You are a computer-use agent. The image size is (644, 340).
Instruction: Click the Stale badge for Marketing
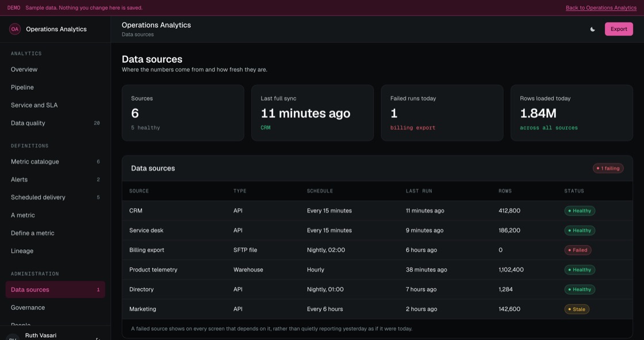577,309
